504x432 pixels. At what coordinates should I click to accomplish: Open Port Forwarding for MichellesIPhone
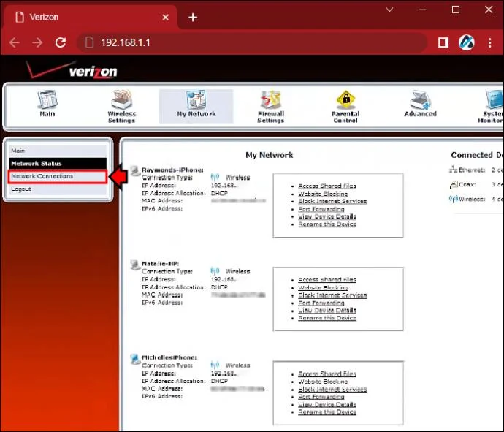click(x=321, y=397)
